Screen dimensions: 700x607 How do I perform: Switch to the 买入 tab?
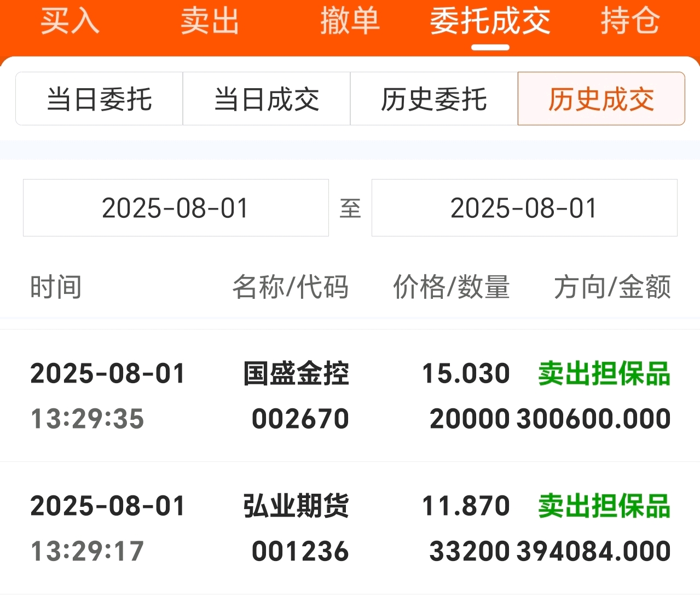click(70, 22)
